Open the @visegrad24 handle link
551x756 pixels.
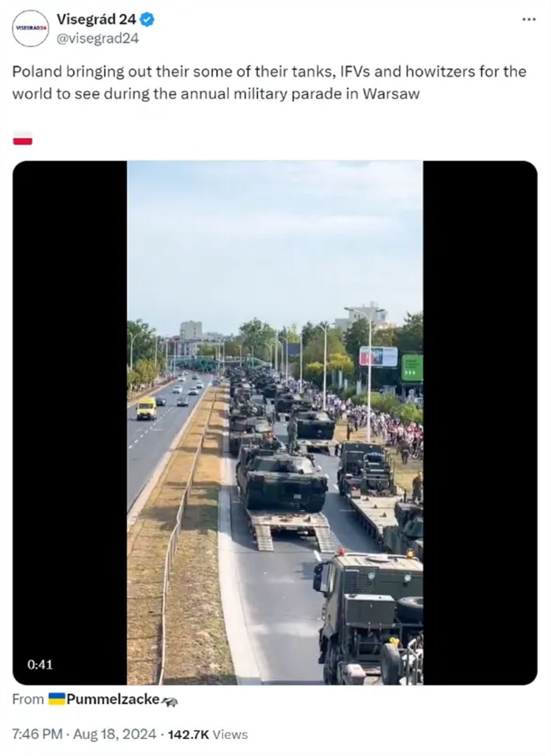tap(97, 38)
